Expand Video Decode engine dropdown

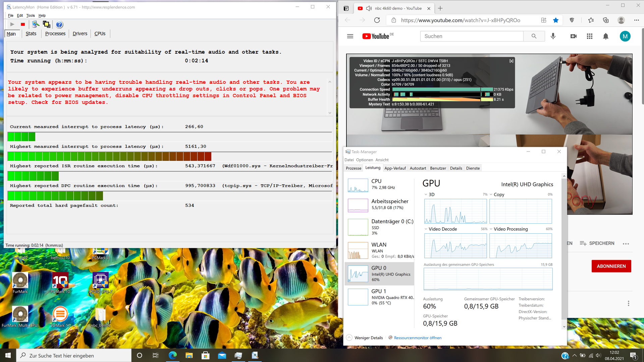426,229
